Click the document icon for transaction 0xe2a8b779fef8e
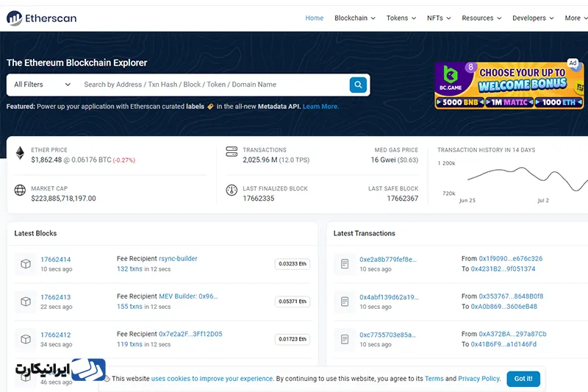Viewport: 588px width, 392px height. tap(345, 264)
